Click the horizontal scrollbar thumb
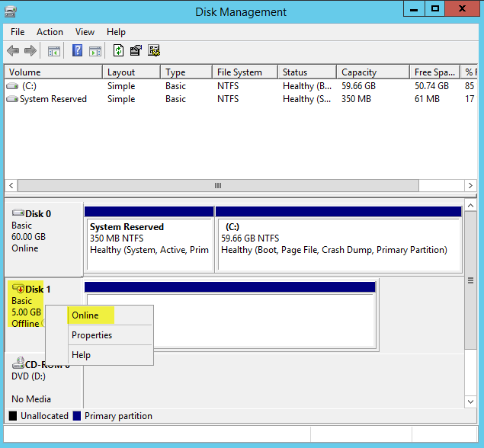The width and height of the screenshot is (484, 448). (218, 185)
